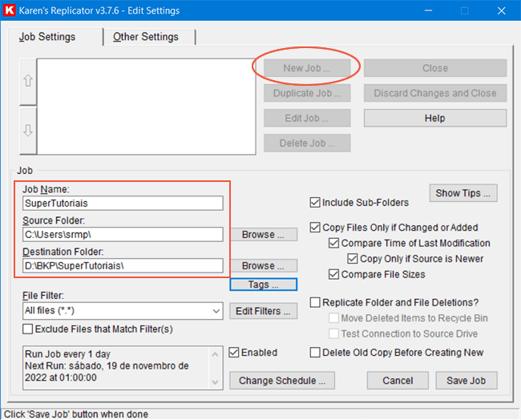This screenshot has height=420, width=521.
Task: Click in the Job Name field
Action: click(x=122, y=204)
